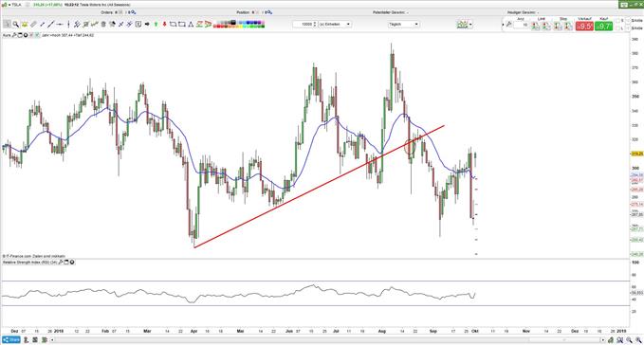Choose the red down-arrow marker tool
This screenshot has height=345, width=644.
point(165,25)
